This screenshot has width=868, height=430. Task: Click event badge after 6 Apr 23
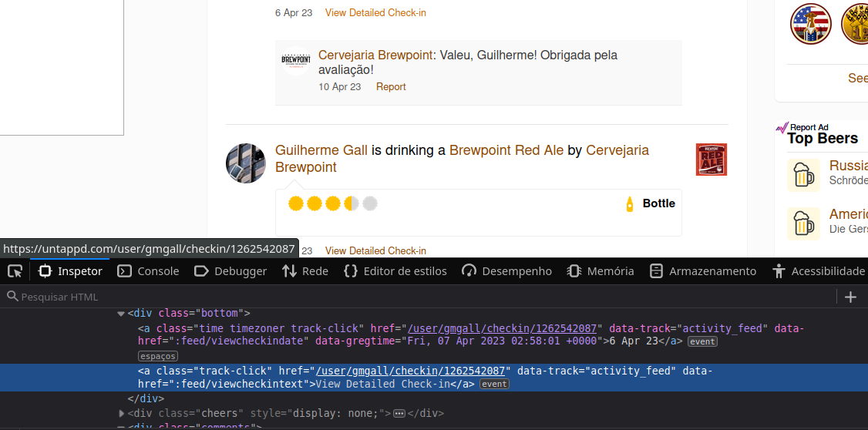point(702,341)
